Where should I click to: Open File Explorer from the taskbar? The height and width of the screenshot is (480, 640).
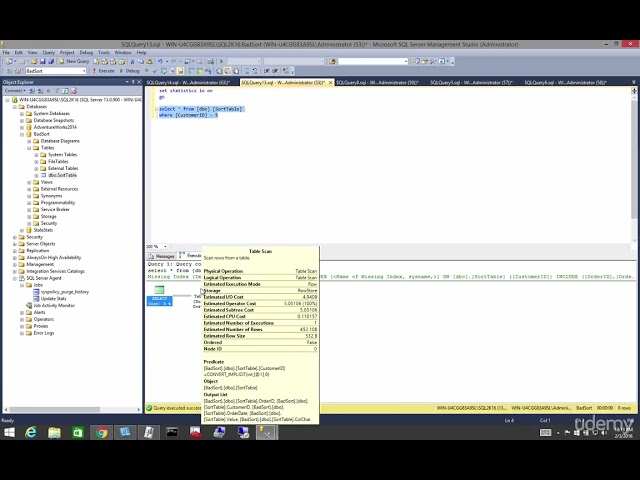54,433
